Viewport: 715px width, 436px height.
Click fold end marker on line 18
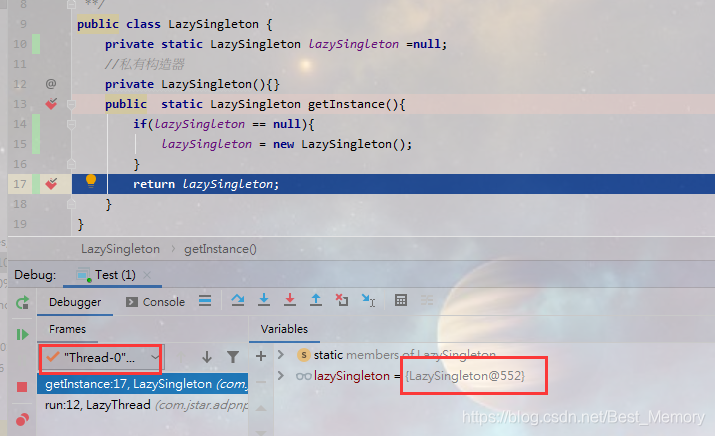71,204
